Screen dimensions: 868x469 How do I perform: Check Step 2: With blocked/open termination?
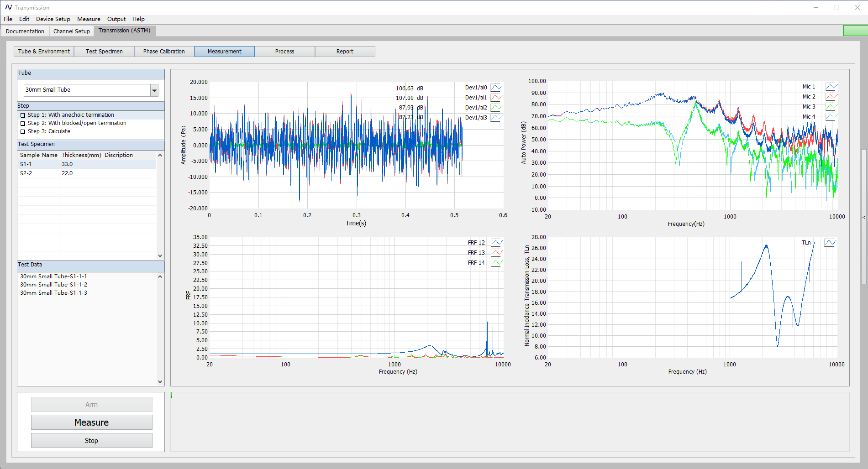tap(23, 124)
